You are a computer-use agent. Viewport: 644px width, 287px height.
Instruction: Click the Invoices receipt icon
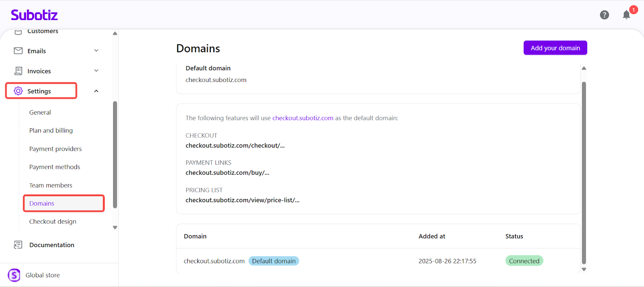point(18,71)
